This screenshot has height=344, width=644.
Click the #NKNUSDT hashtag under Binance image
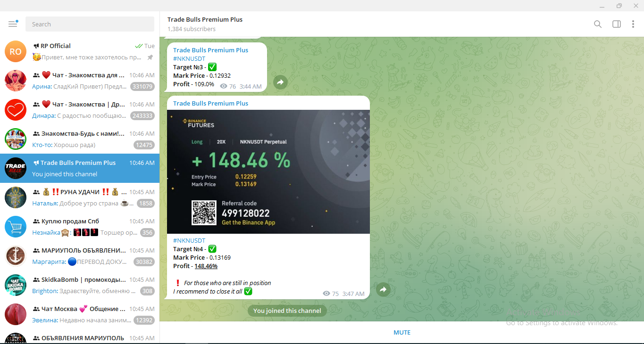[189, 240]
